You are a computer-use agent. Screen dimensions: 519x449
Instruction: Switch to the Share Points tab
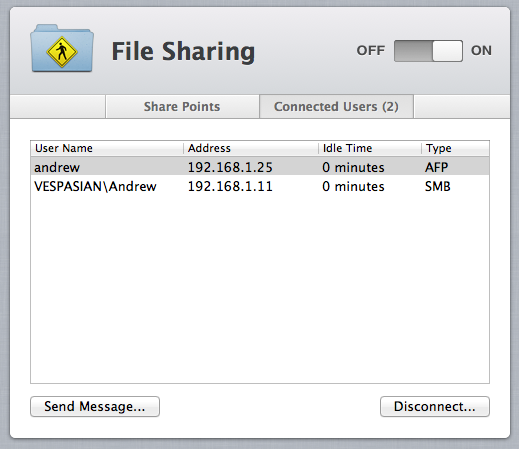click(182, 107)
